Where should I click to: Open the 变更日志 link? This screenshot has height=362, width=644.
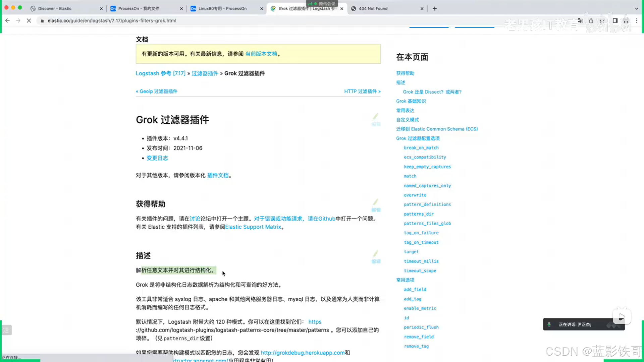pyautogui.click(x=157, y=158)
